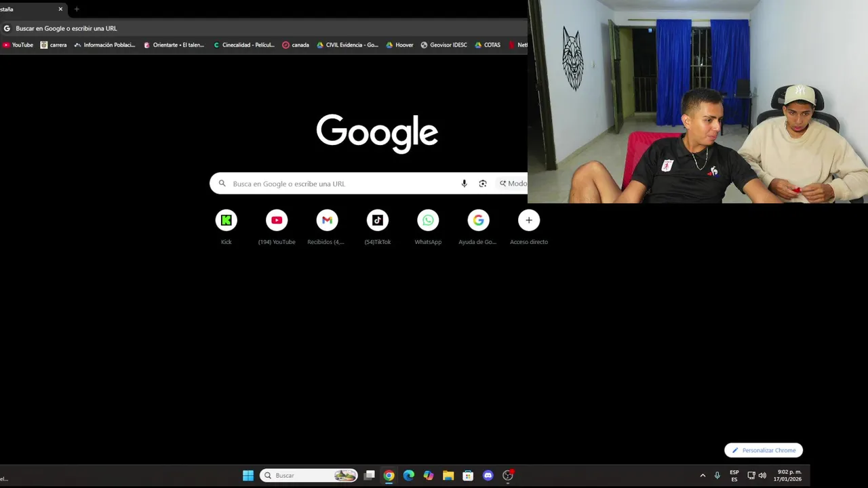Click the Google logo
Screen dimensions: 868x488
click(377, 133)
